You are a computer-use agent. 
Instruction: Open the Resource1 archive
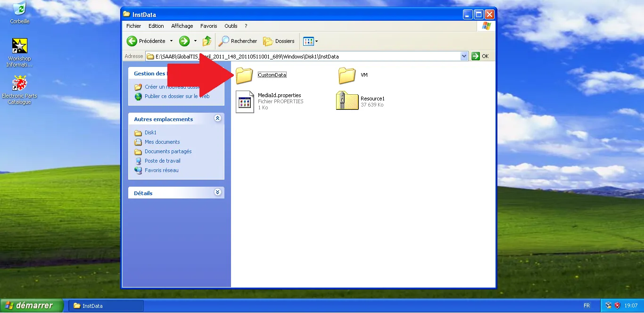[347, 100]
